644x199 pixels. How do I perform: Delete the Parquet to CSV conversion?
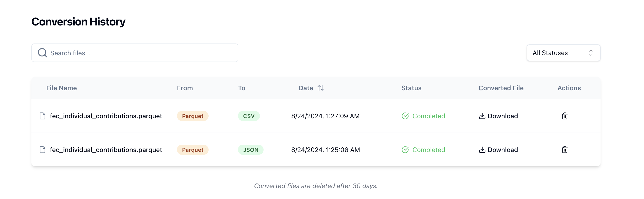click(565, 116)
